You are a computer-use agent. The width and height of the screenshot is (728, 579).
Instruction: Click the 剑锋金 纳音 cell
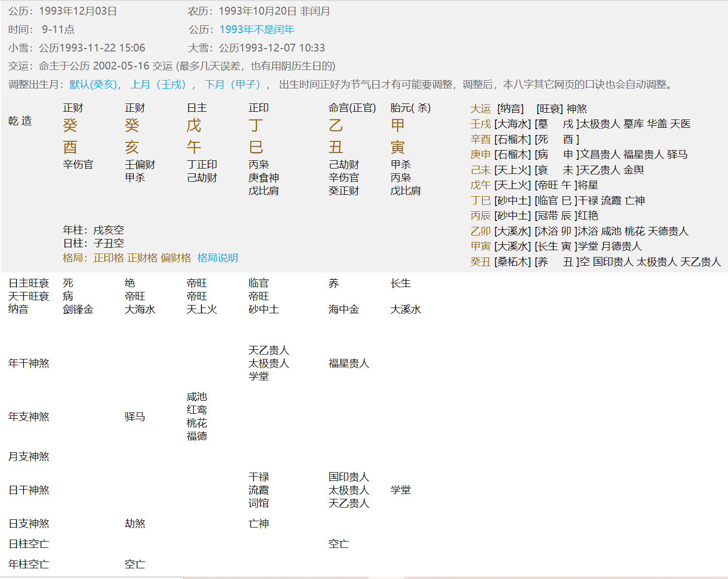pyautogui.click(x=78, y=309)
